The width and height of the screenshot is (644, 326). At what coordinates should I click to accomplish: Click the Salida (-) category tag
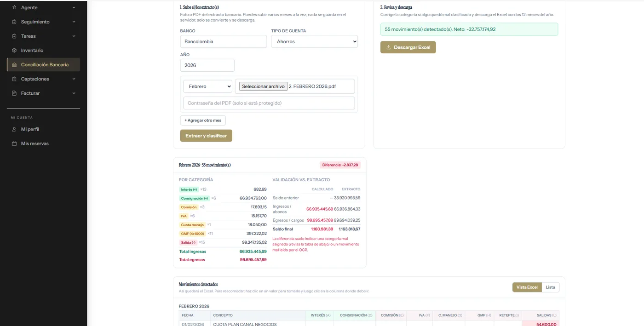tap(188, 242)
